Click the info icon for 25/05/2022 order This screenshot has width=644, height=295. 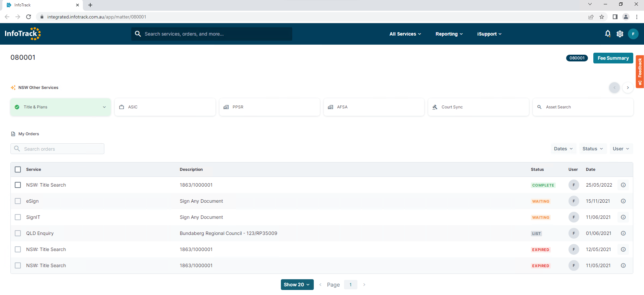(x=623, y=185)
